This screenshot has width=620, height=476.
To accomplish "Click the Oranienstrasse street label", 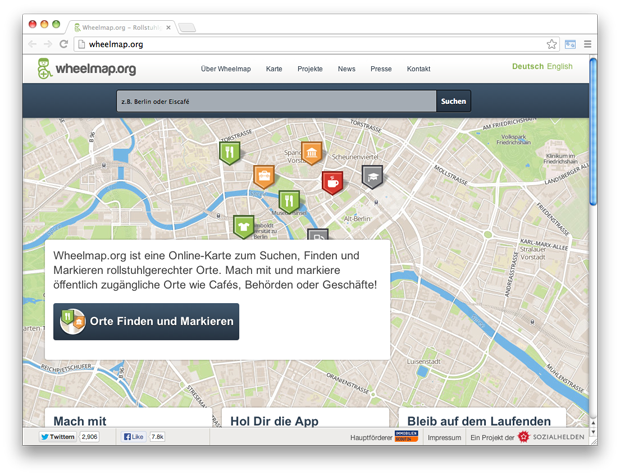I will click(x=348, y=383).
